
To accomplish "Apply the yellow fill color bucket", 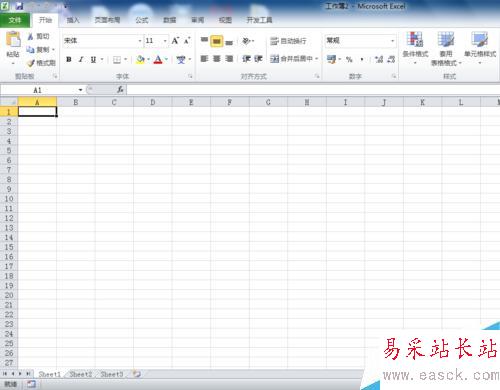I will tap(140, 59).
